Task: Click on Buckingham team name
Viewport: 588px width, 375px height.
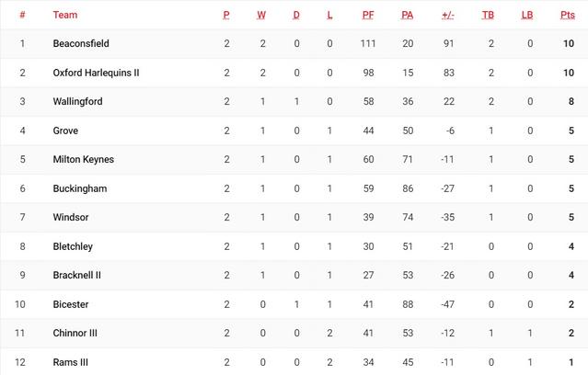Action: point(80,188)
